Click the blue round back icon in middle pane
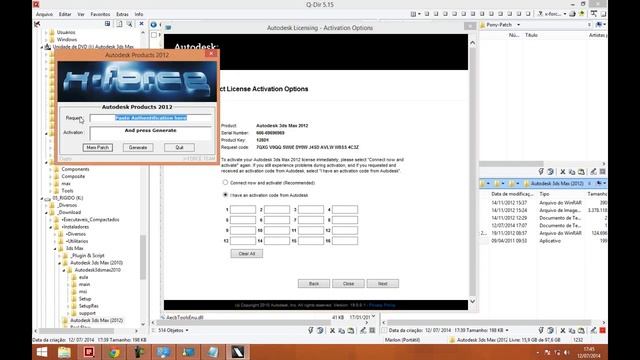Image resolution: width=640 pixels, height=360 pixels. click(154, 24)
